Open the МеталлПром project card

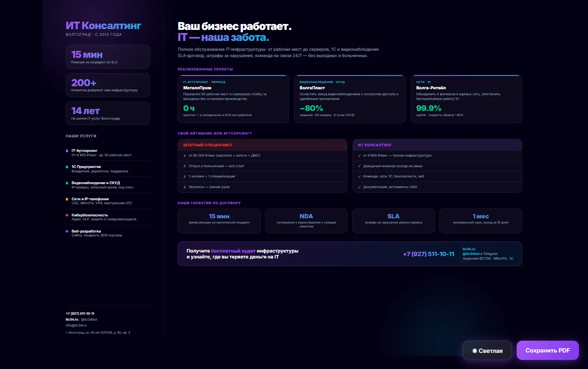tap(233, 99)
